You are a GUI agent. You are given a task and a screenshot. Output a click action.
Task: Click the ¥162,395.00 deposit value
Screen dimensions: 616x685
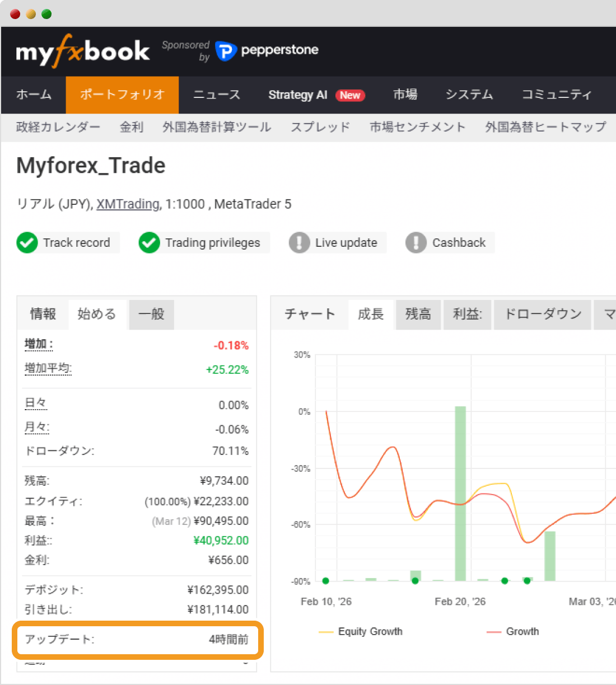(x=218, y=590)
